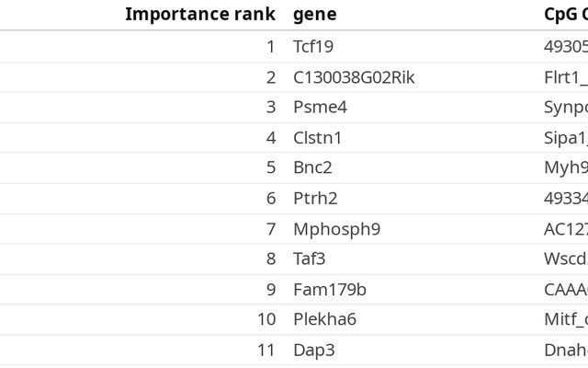This screenshot has height=368, width=588.
Task: Click the Importance rank column header
Action: point(199,14)
